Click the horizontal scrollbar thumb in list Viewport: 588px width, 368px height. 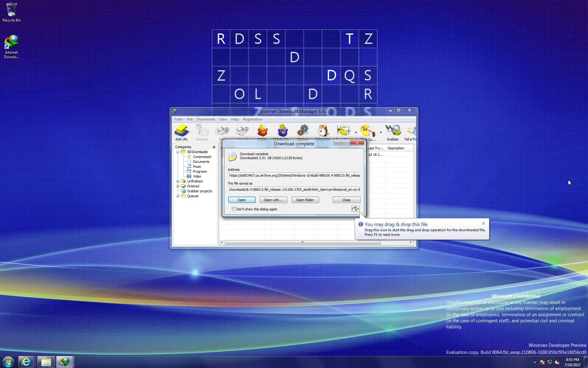[x=302, y=242]
